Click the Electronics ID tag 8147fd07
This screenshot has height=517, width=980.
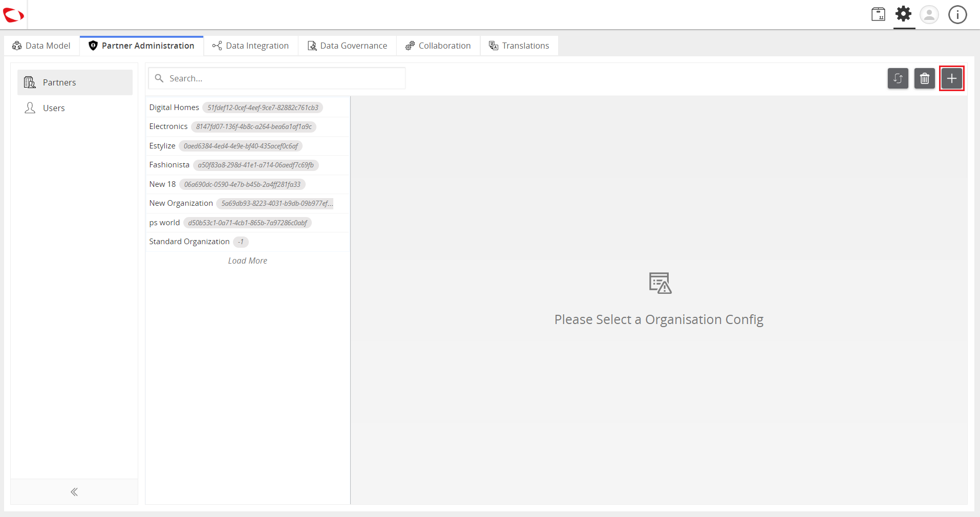pos(254,126)
